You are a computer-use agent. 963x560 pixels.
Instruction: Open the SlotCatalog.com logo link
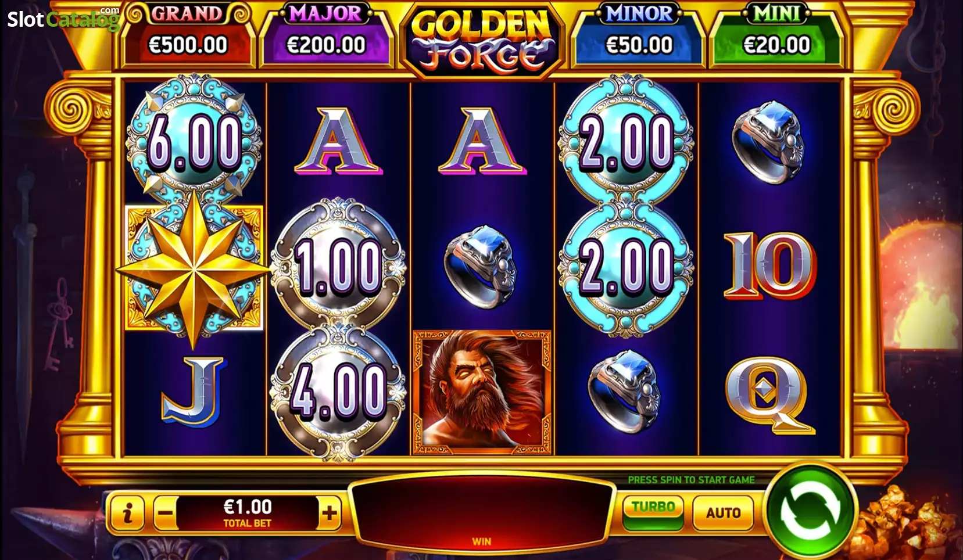point(63,19)
